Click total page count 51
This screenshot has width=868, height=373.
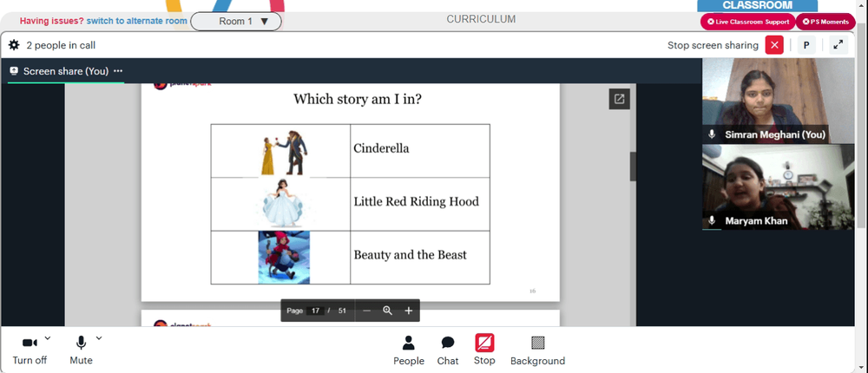tap(342, 311)
